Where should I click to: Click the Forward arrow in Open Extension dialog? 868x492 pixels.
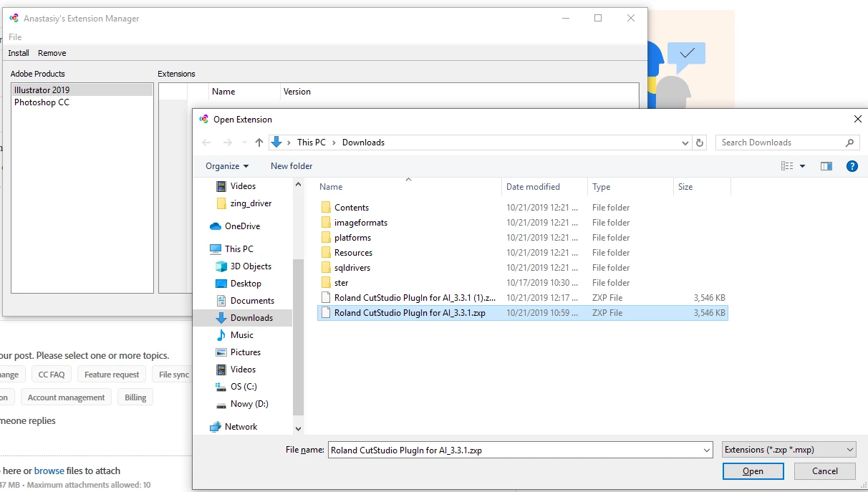pyautogui.click(x=228, y=143)
